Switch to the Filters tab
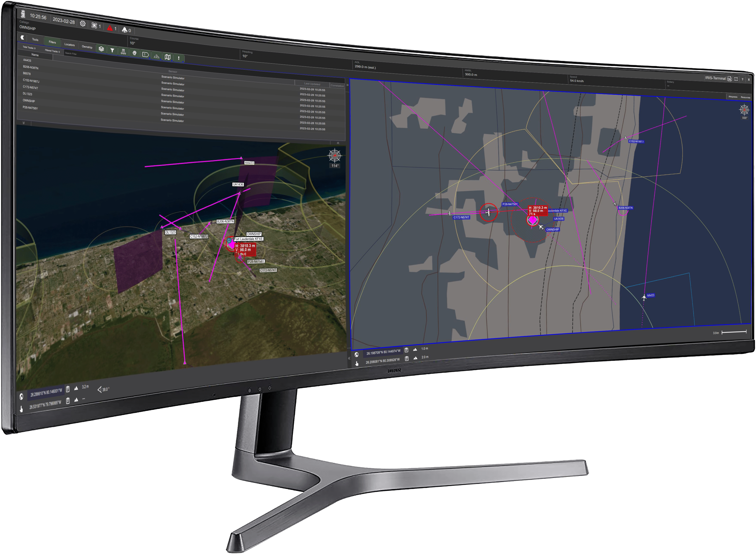The height and width of the screenshot is (554, 756). click(x=52, y=42)
